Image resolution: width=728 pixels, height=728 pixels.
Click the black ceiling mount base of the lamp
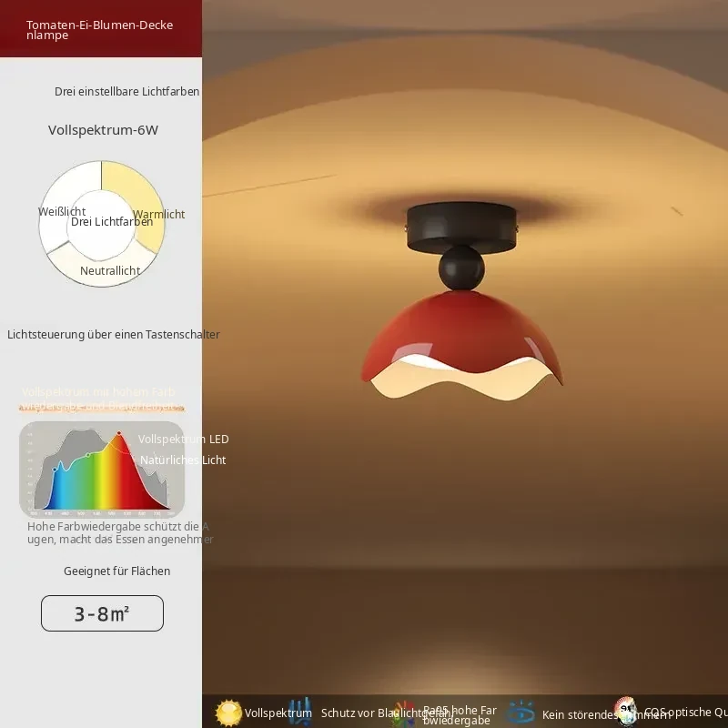(461, 227)
